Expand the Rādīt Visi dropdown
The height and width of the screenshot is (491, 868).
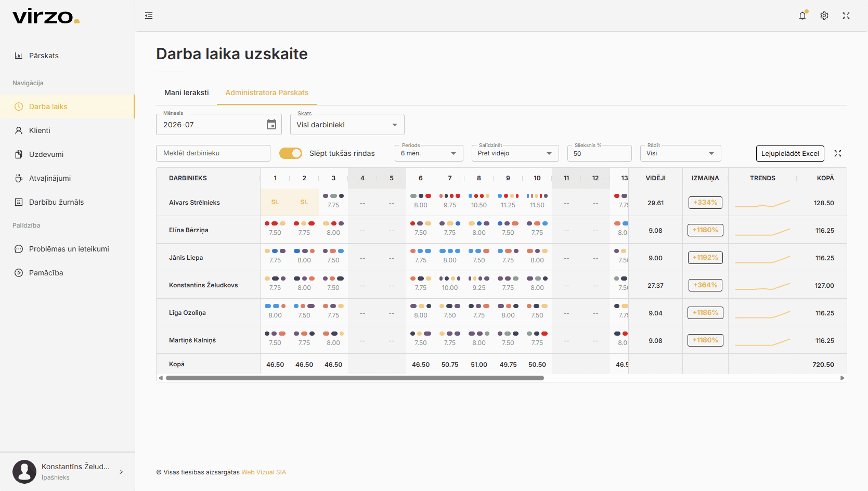pos(681,153)
